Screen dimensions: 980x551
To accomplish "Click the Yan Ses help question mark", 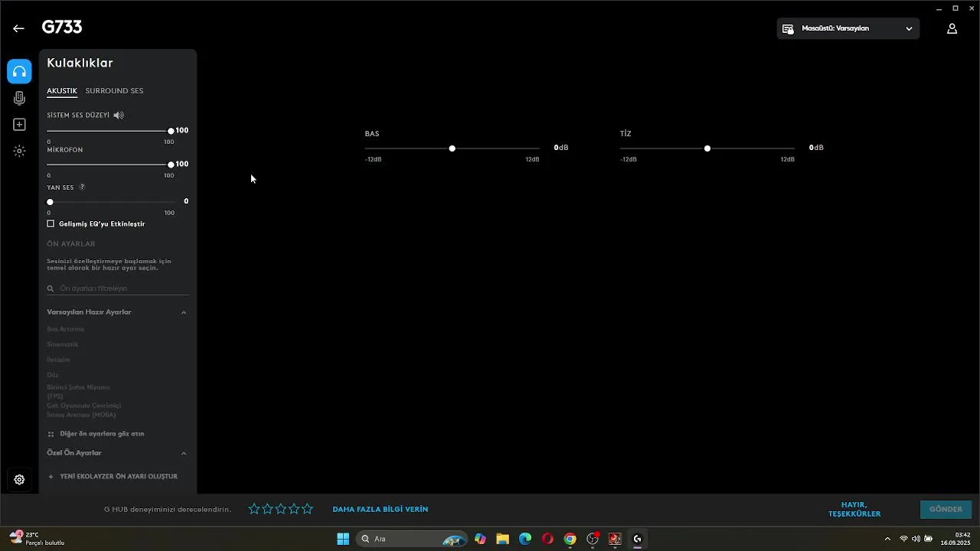I will 82,187.
